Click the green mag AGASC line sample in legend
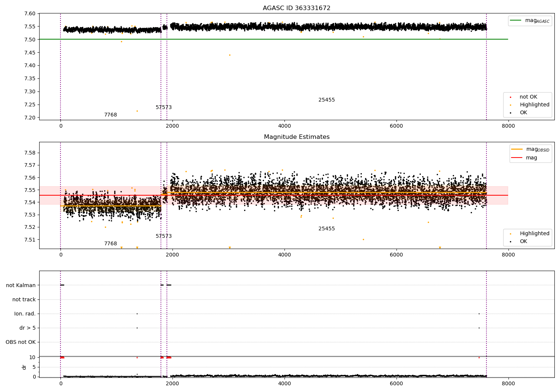This screenshot has width=560, height=392. point(516,21)
